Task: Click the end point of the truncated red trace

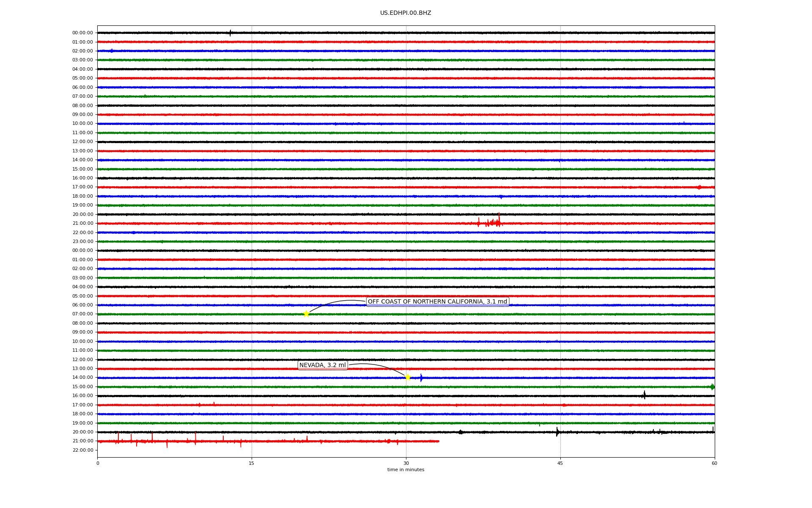Action: pos(439,441)
